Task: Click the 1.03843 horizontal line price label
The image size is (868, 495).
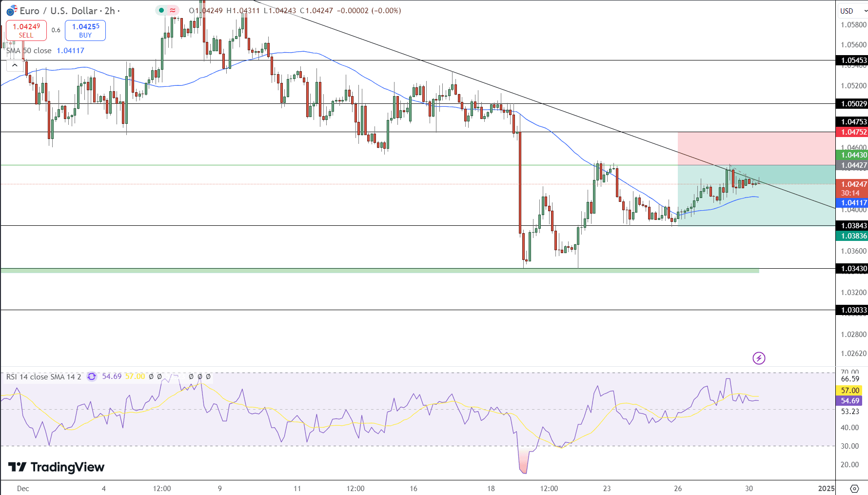Action: [852, 226]
